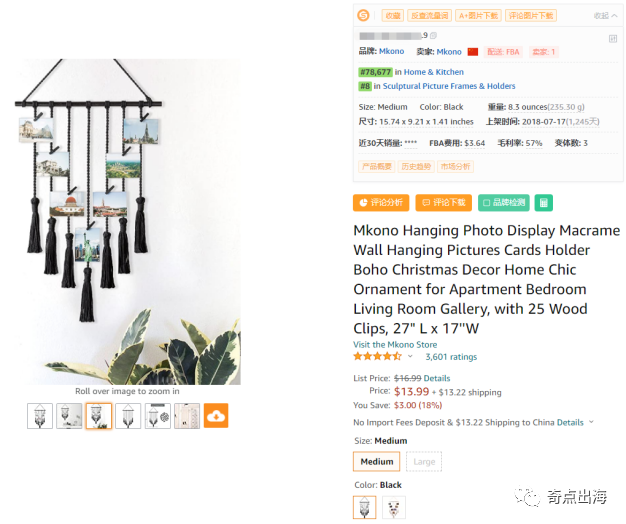Open the 3,601 ratings link
The image size is (626, 524).
coord(451,357)
